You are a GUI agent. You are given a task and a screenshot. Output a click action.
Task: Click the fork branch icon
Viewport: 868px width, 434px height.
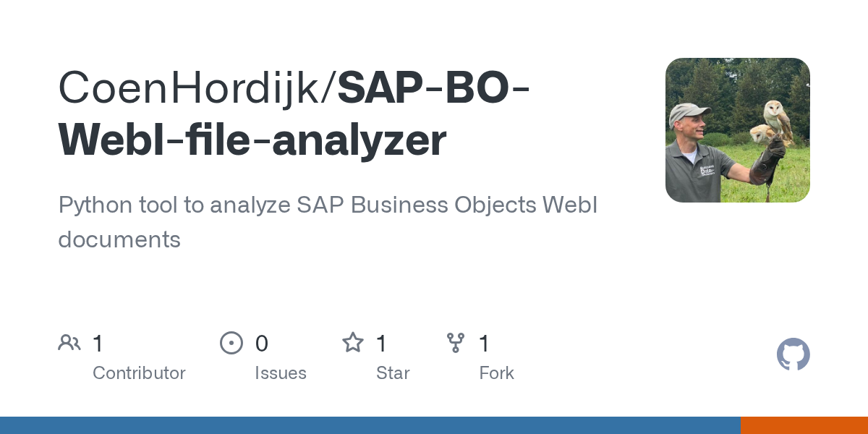tap(456, 343)
